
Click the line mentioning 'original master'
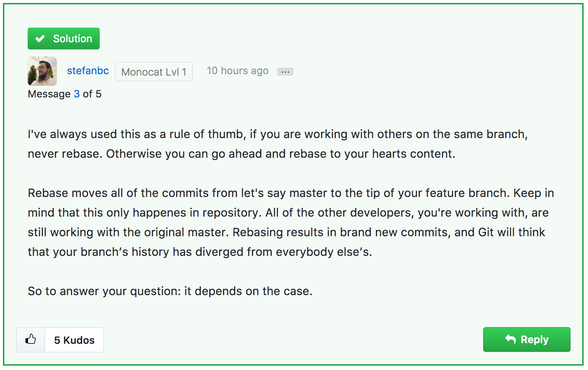tap(286, 232)
